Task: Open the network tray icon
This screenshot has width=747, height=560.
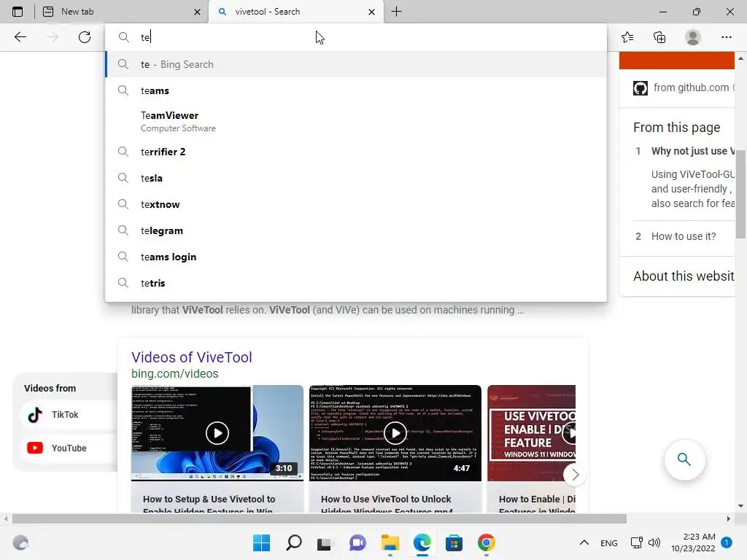Action: pyautogui.click(x=636, y=542)
